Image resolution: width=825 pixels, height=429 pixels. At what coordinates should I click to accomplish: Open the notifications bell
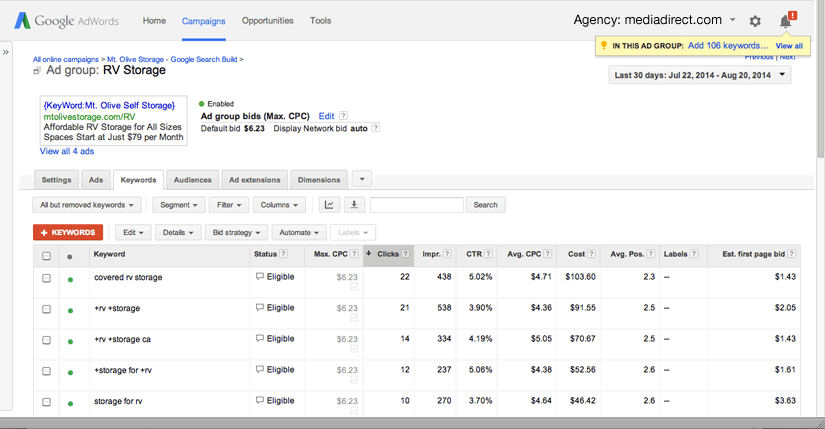pyautogui.click(x=787, y=20)
